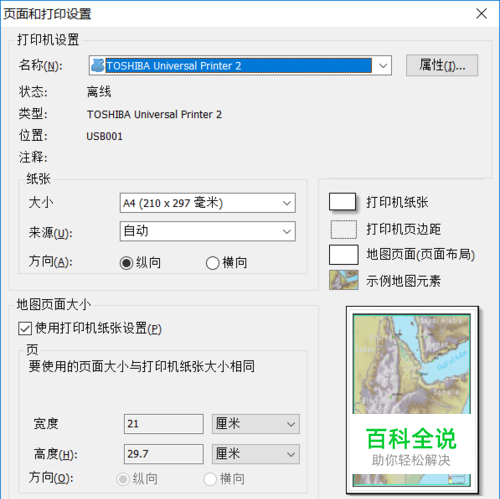500x499 pixels.
Task: Open the width unit 厘米 dropdown
Action: click(x=256, y=424)
